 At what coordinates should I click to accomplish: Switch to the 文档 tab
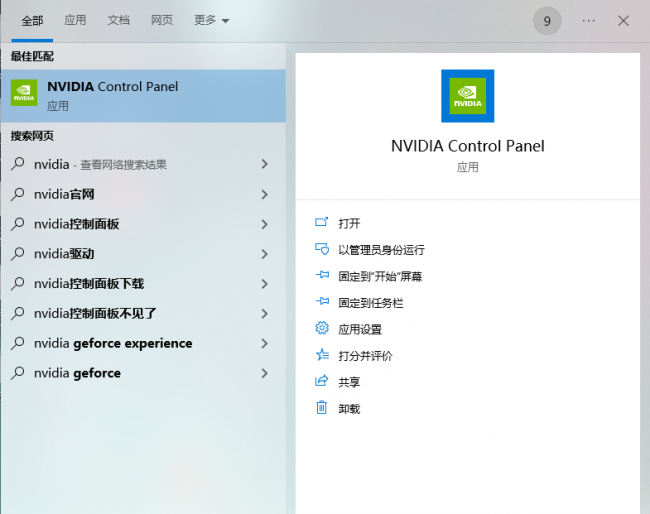[119, 20]
